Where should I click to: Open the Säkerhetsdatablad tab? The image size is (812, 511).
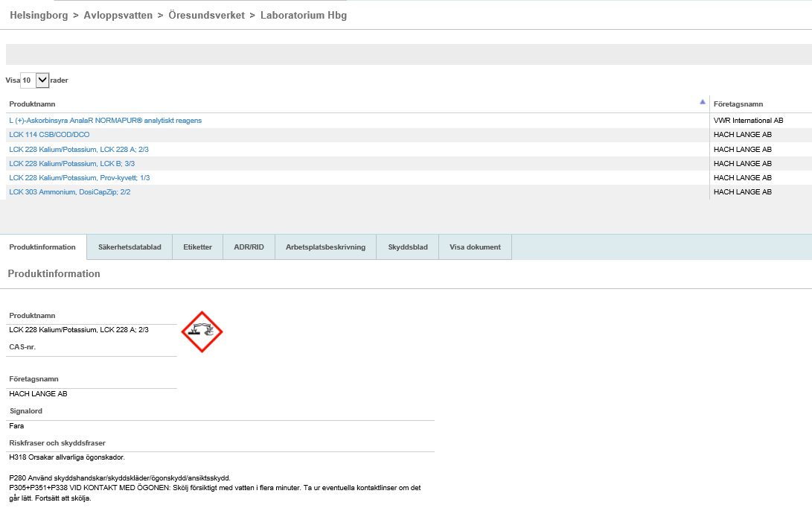[130, 247]
